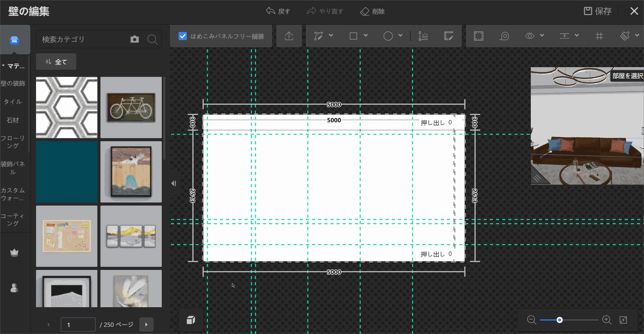Click the 3D room preview thumbnail
This screenshot has width=644, height=334.
tap(587, 126)
